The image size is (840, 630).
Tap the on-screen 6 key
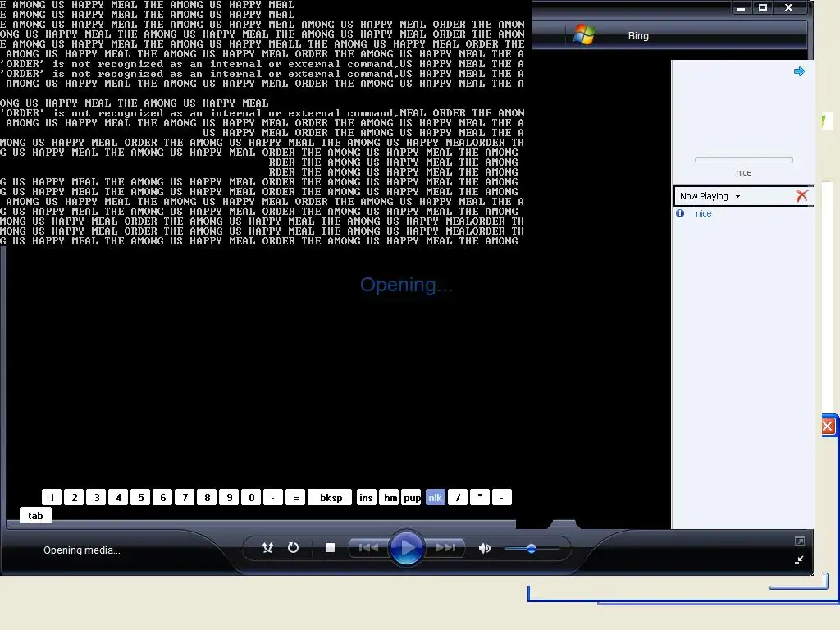(163, 497)
